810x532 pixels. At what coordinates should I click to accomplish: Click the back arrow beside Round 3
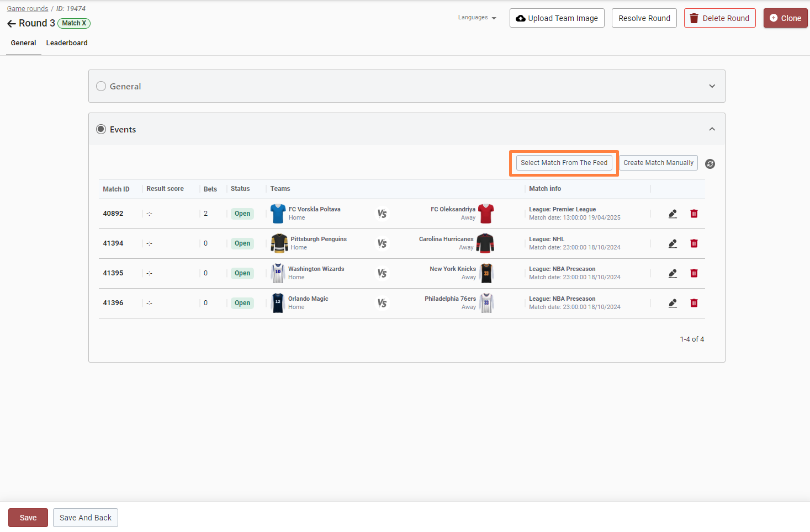coord(12,24)
